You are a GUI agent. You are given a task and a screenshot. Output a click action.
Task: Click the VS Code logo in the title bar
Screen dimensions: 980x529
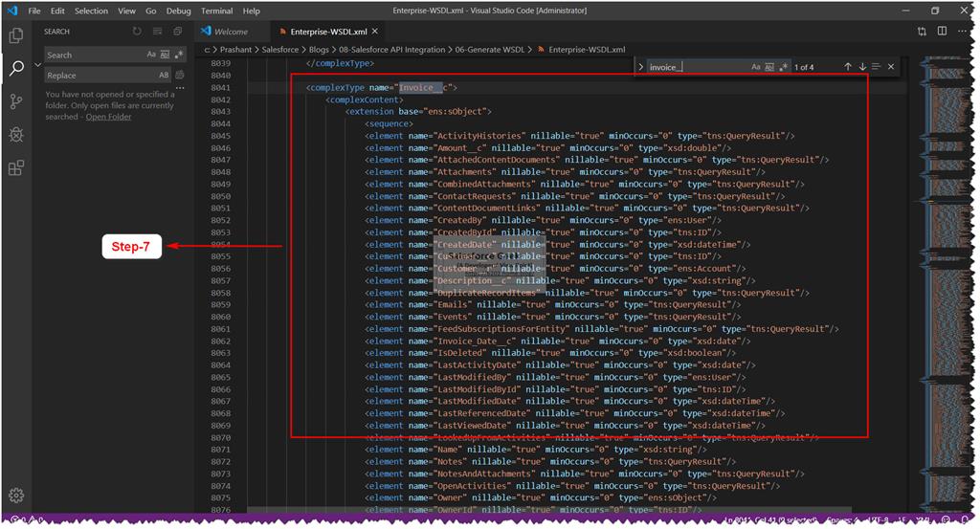(12, 11)
